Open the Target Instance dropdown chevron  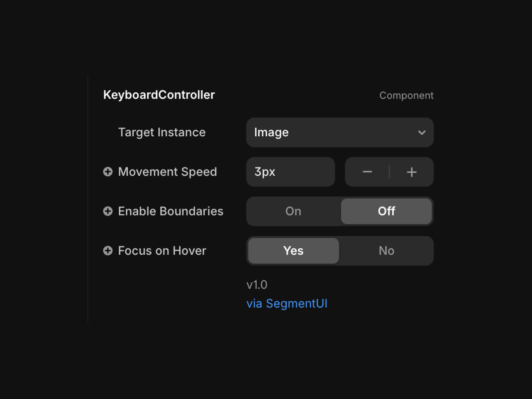[422, 133]
